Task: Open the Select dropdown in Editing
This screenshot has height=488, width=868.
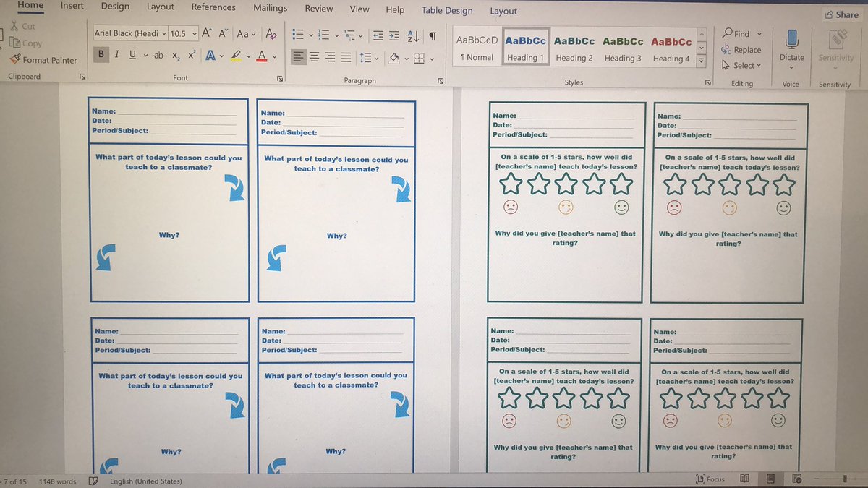Action: (x=742, y=65)
